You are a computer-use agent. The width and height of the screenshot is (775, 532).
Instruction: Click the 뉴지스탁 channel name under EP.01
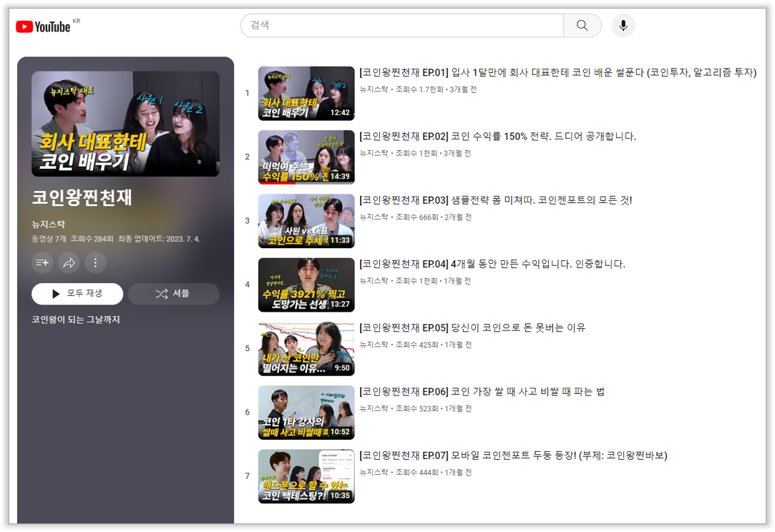[373, 89]
